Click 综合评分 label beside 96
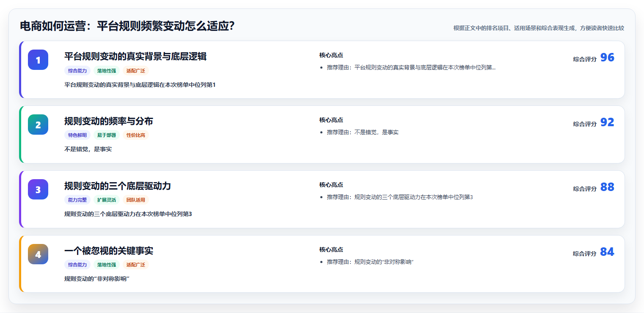Screen dimensions: 644x313 (x=585, y=59)
